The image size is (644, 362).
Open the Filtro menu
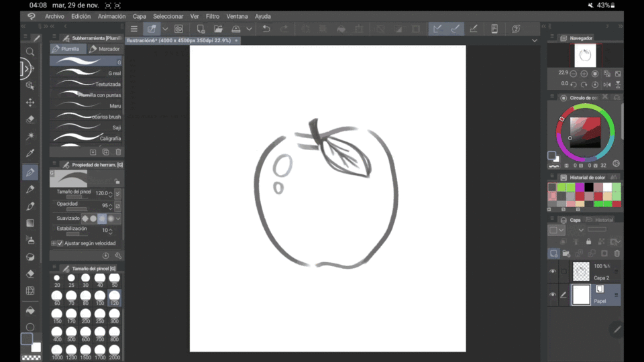point(213,16)
